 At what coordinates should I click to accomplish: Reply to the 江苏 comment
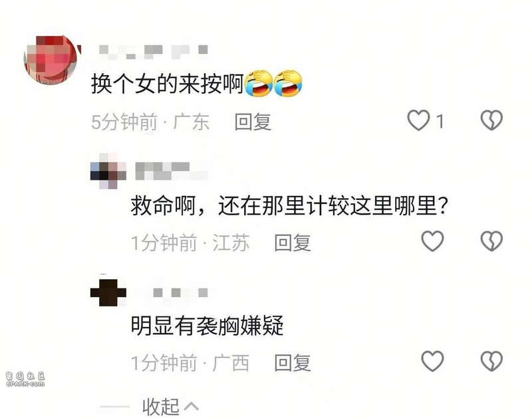pos(293,243)
